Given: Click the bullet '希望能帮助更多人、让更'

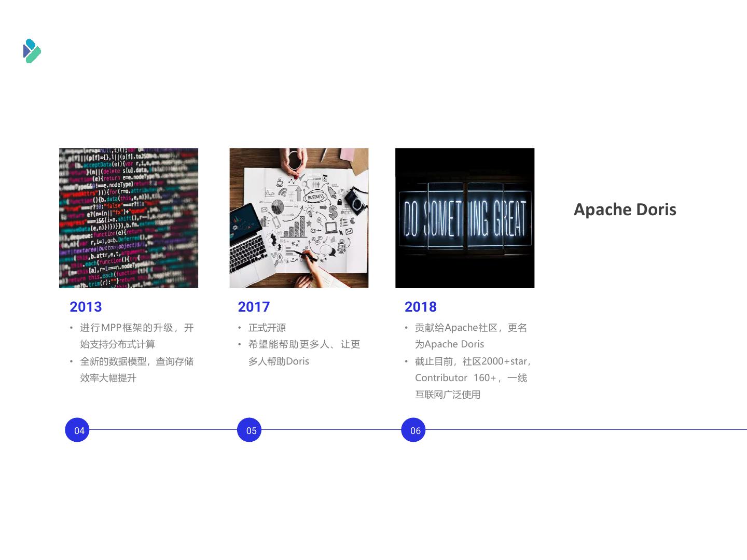Looking at the screenshot, I should click(304, 344).
